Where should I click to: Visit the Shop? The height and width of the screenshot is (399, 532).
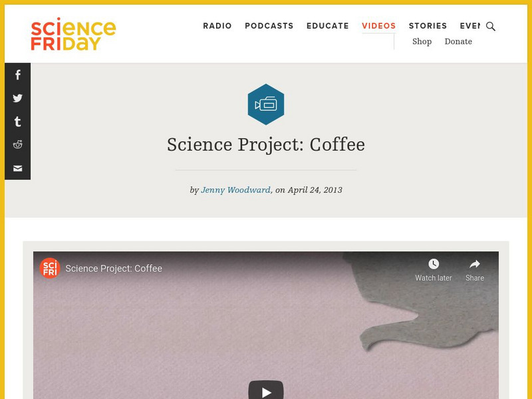pyautogui.click(x=422, y=41)
